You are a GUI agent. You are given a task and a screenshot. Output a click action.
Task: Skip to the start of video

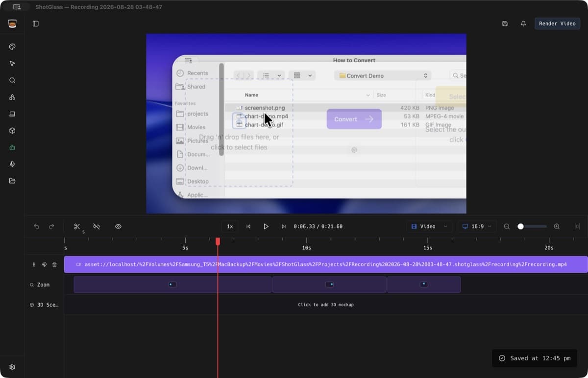[x=248, y=227]
